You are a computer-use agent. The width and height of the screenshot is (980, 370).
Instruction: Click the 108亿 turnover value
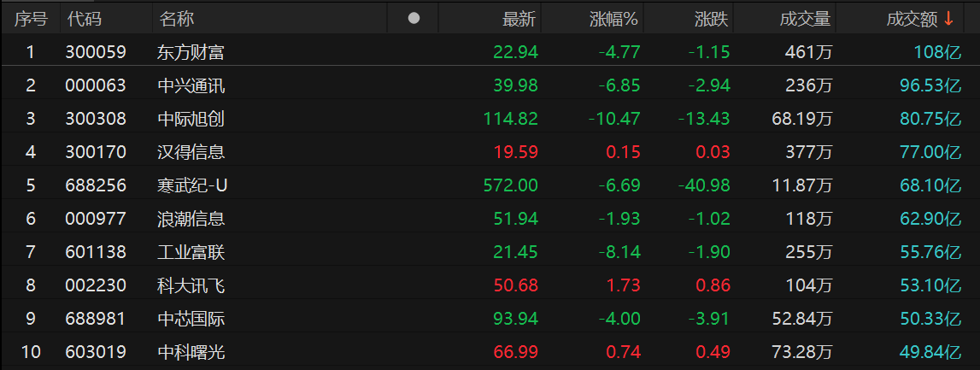point(937,52)
